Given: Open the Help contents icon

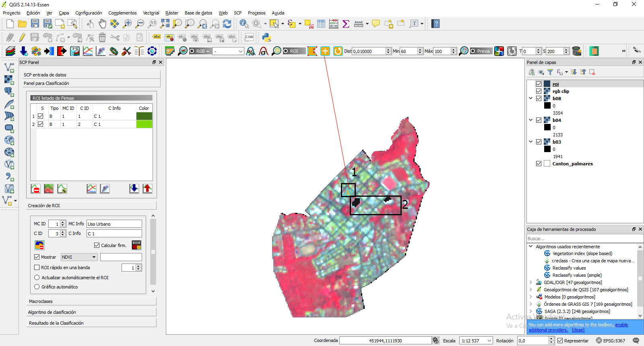Looking at the screenshot, I should click(x=435, y=24).
